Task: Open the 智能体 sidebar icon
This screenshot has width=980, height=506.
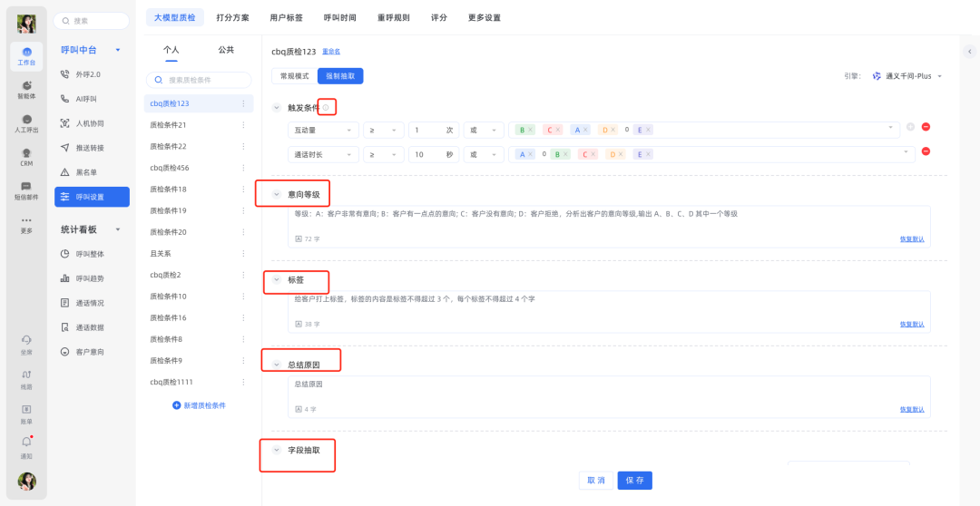Action: click(26, 89)
